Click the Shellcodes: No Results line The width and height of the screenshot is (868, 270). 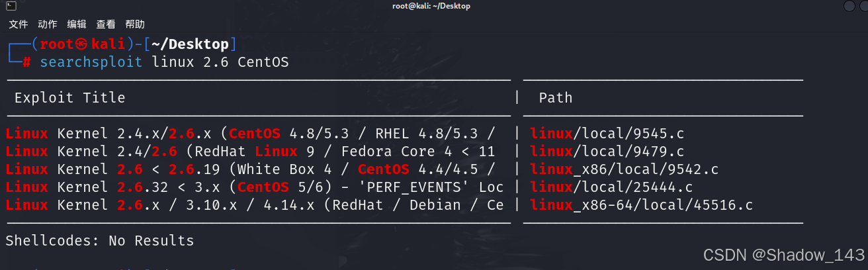point(100,241)
